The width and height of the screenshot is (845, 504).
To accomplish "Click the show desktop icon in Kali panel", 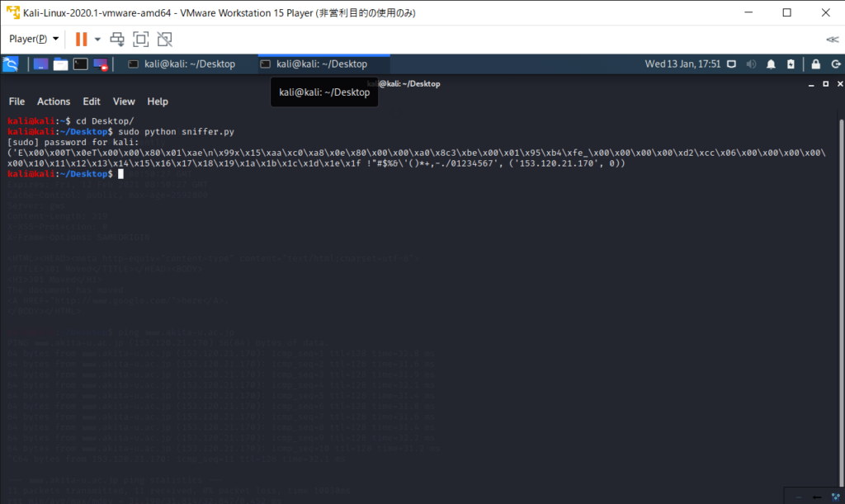I will [x=40, y=64].
